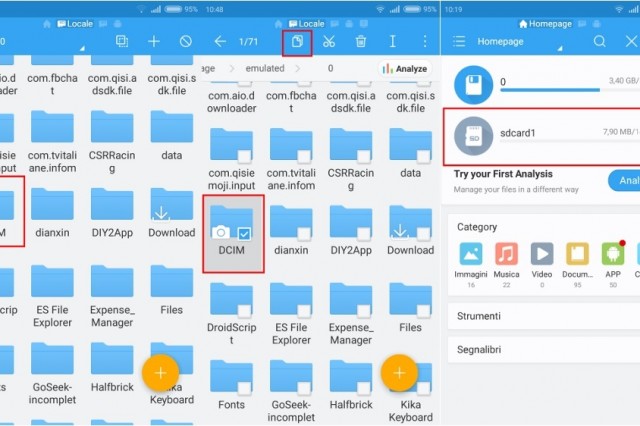640x426 pixels.
Task: Tap the 1/71 selection counter
Action: [248, 42]
